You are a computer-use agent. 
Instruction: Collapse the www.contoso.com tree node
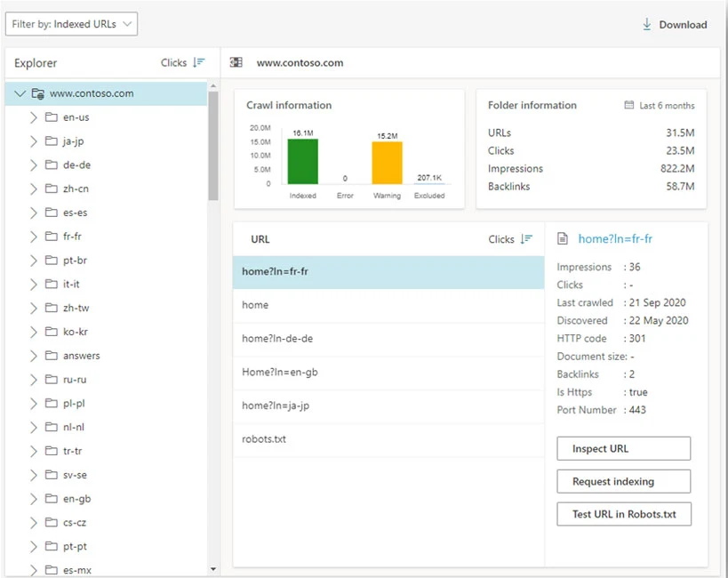[20, 93]
